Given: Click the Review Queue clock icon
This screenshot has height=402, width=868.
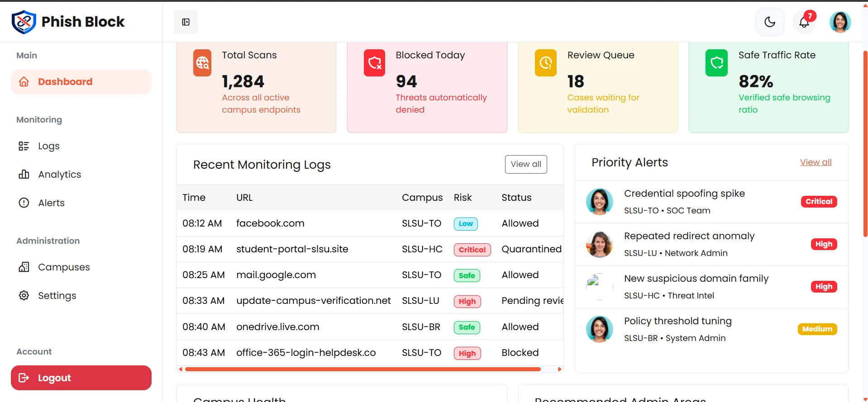Looking at the screenshot, I should 546,63.
